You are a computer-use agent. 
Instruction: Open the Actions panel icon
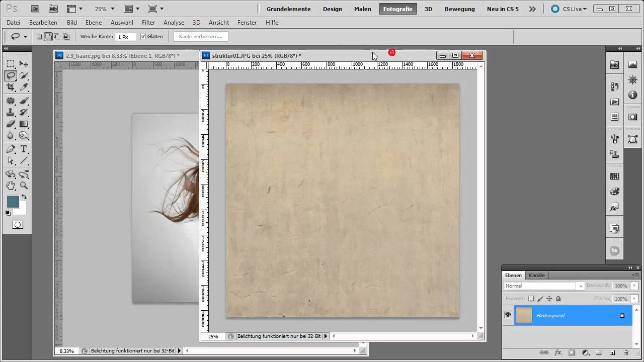[x=614, y=102]
